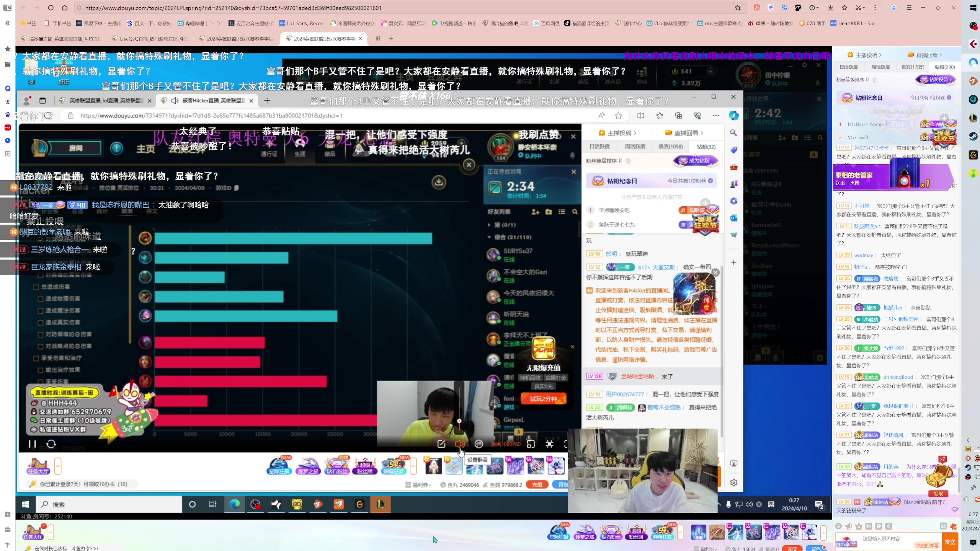The width and height of the screenshot is (980, 551).
Task: Open the new tab plus button in the outer browser
Action: 391,38
